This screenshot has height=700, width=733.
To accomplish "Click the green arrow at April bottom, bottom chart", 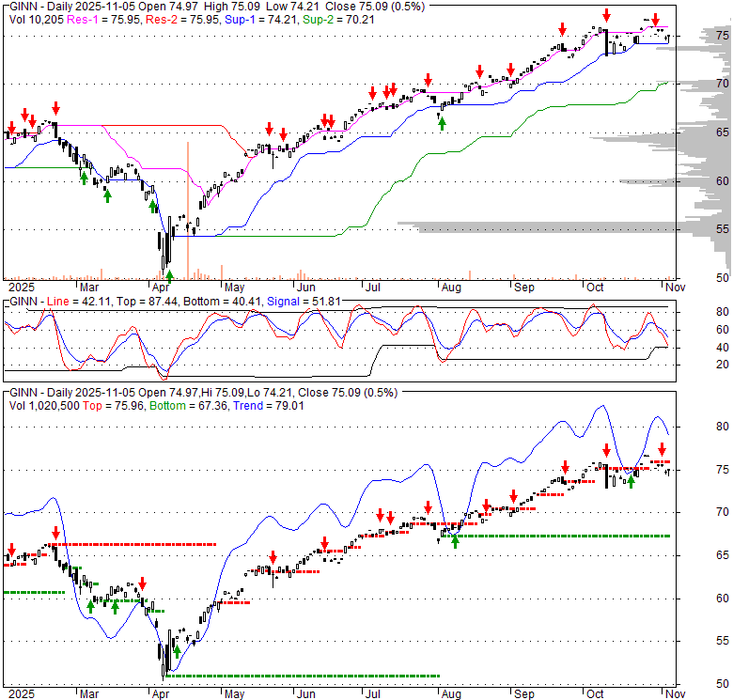I will click(176, 651).
